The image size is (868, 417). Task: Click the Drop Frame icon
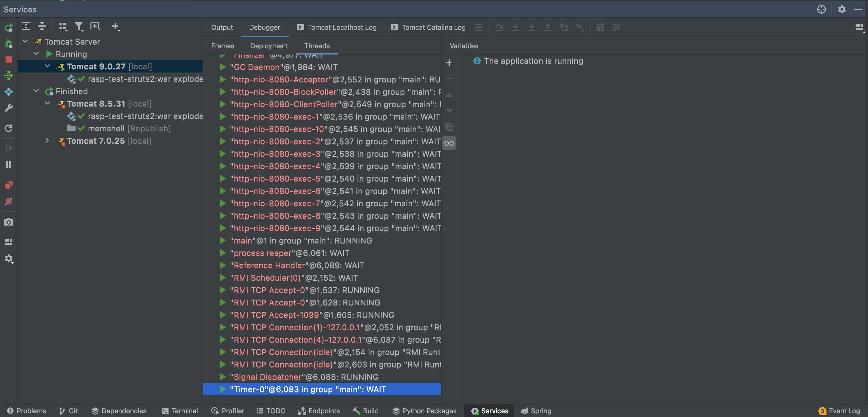tap(564, 27)
